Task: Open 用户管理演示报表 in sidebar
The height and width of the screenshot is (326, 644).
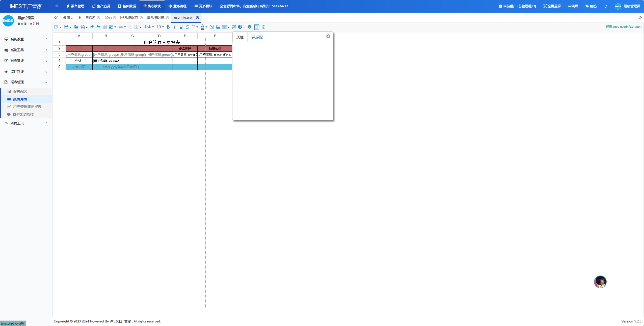Action: [27, 107]
